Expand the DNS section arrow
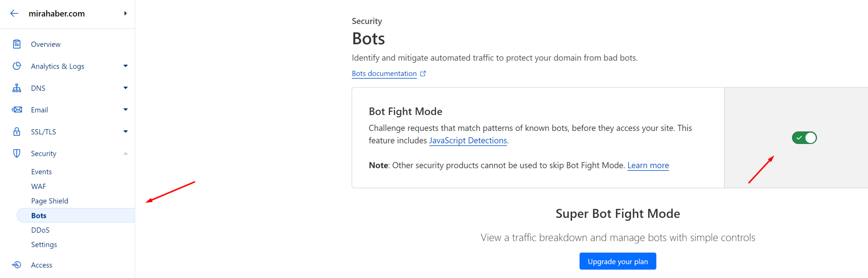The height and width of the screenshot is (278, 868). pos(125,88)
